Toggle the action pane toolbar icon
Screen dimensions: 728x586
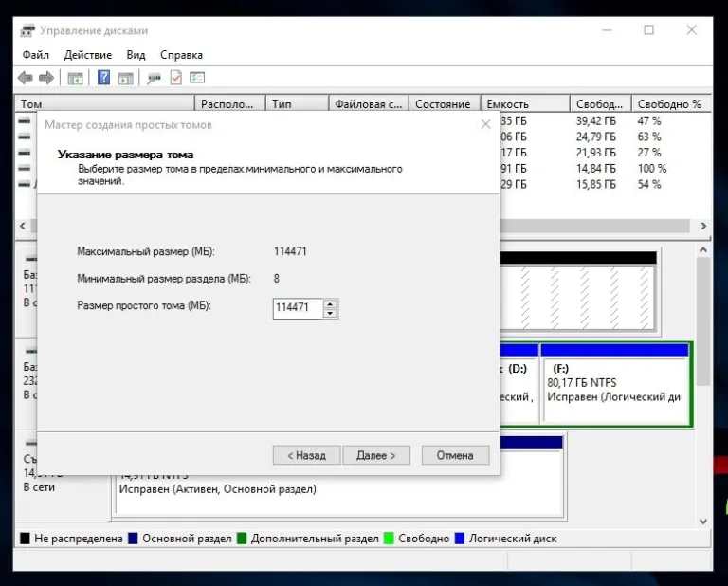pyautogui.click(x=125, y=78)
